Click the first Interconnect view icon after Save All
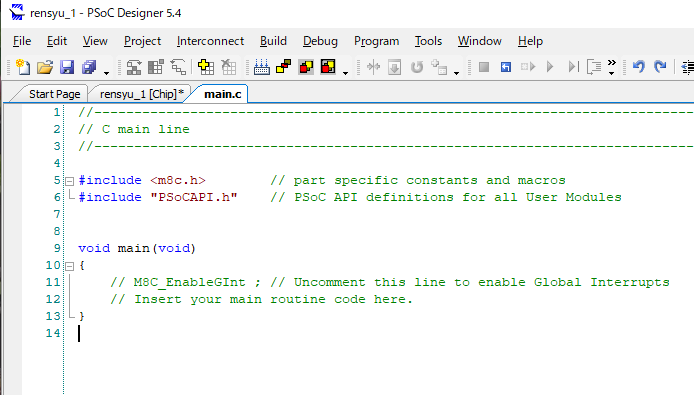Screen dimensions: 694x395 [x=134, y=67]
